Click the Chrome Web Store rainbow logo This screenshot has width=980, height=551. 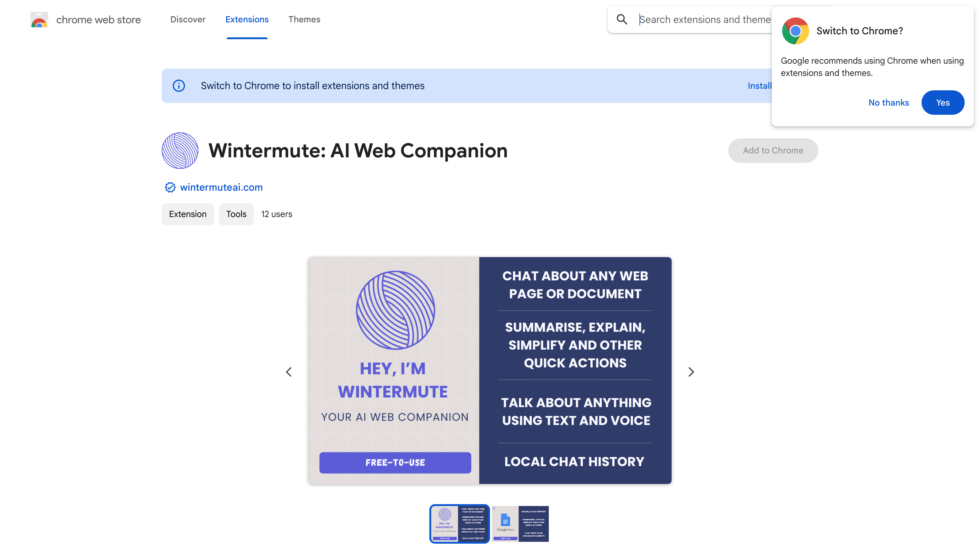coord(38,19)
